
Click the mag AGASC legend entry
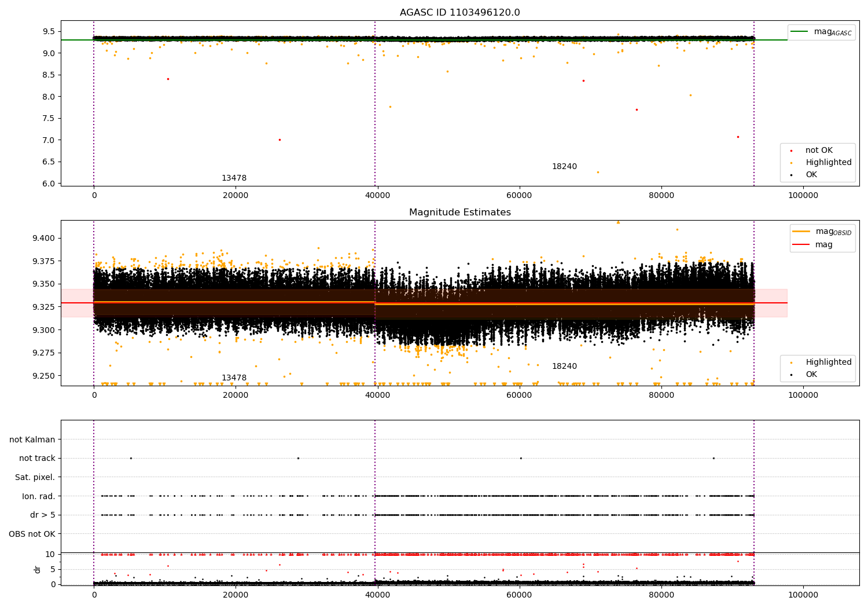point(821,32)
